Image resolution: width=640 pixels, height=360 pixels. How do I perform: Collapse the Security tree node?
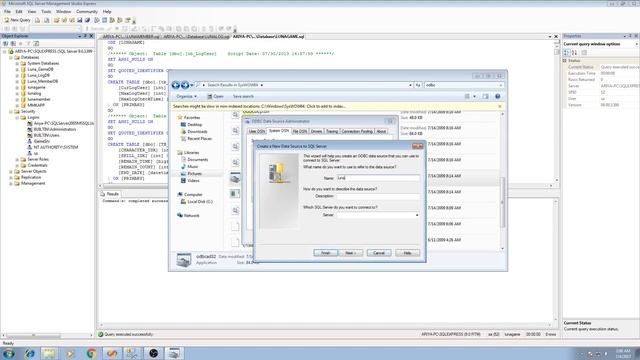11,111
